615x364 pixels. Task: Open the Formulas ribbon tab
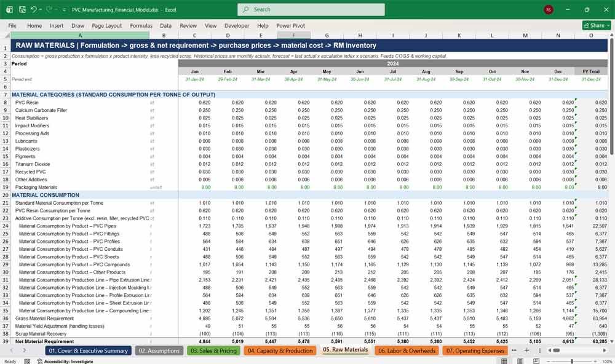pos(141,25)
